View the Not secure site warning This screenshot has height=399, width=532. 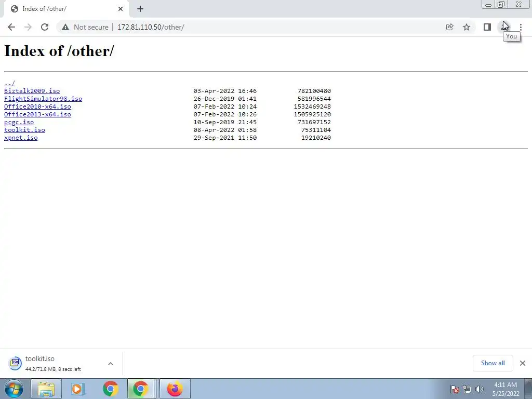(x=85, y=27)
